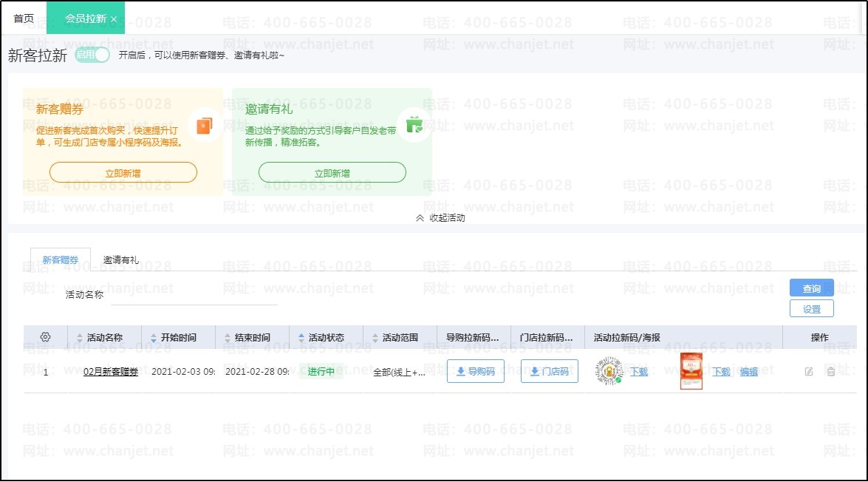The image size is (868, 482).
Task: Click the orange coupon icon in 新客赠券 card
Action: click(x=205, y=126)
